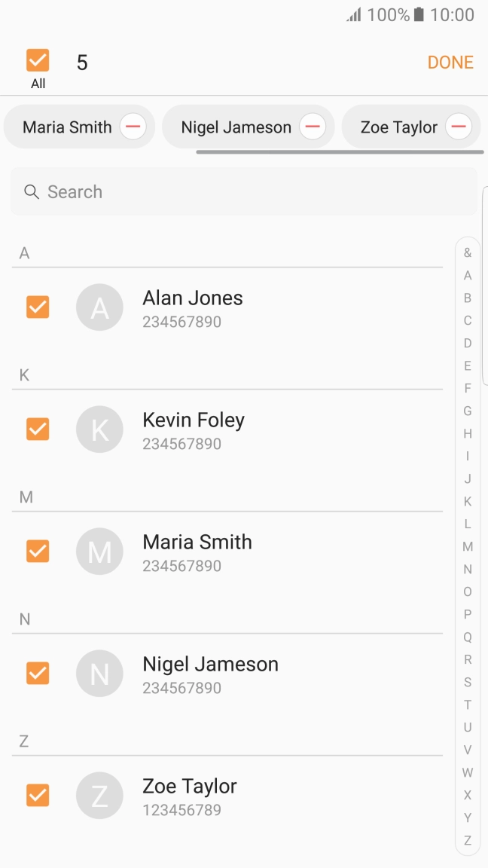Remove Zoe Taylor chip with minus icon

(x=458, y=127)
